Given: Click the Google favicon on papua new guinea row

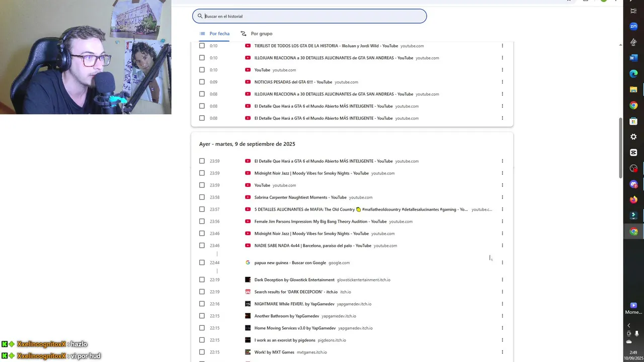Looking at the screenshot, I should 248,262.
